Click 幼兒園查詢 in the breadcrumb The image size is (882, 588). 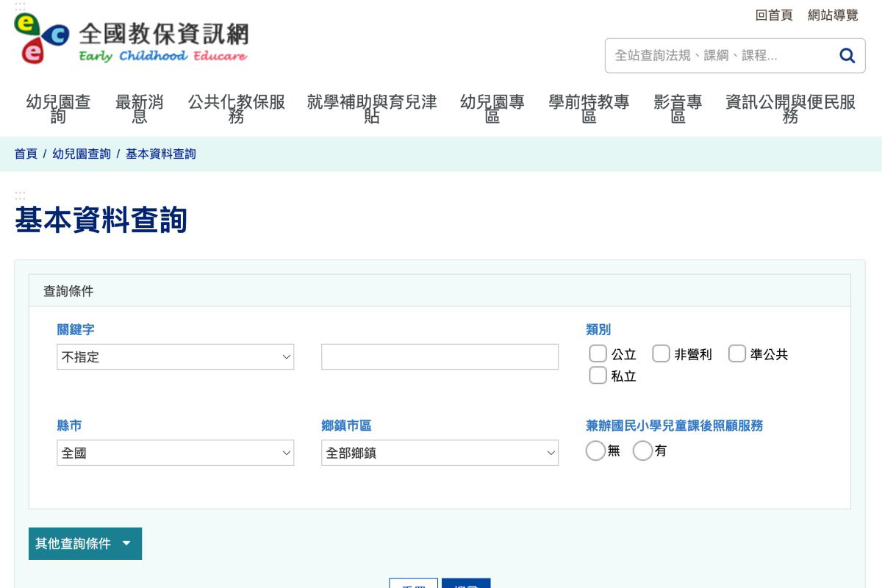pos(82,154)
